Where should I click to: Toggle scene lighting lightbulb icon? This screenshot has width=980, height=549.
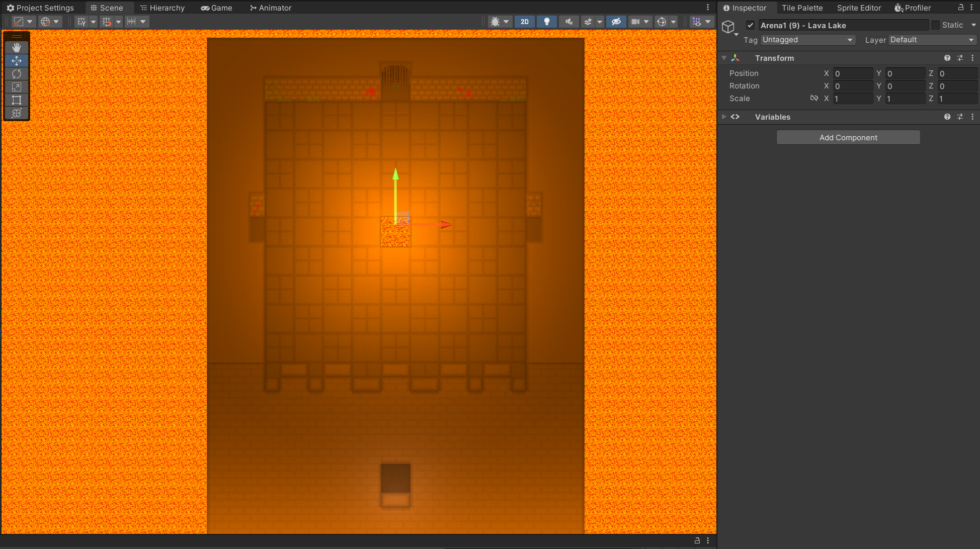coord(546,22)
